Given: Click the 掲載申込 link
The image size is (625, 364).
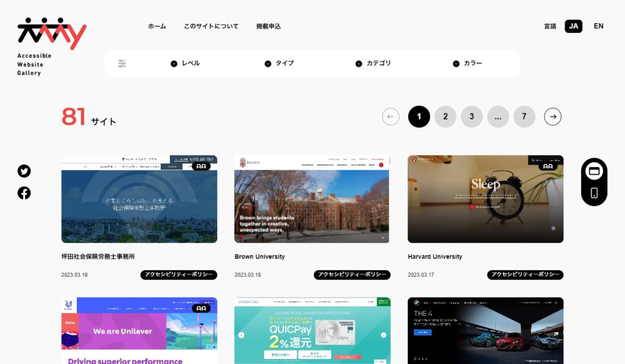Looking at the screenshot, I should click(269, 26).
